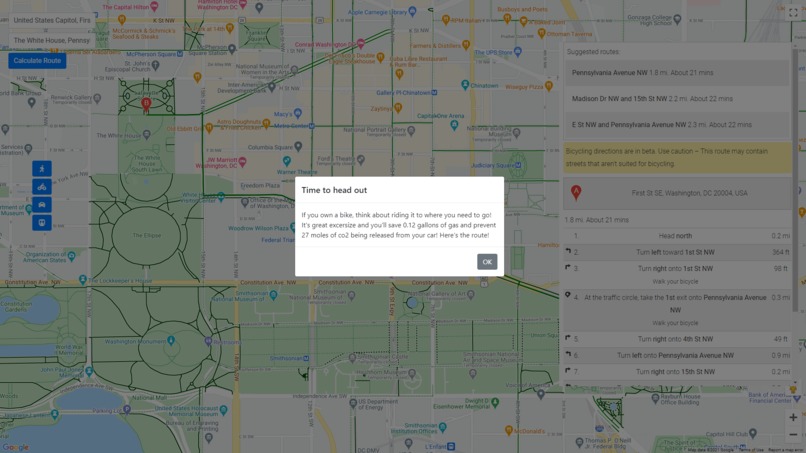The width and height of the screenshot is (806, 453).
Task: Select step 6 Turn left onto Pennsylvania Avenue NW
Action: (x=677, y=356)
